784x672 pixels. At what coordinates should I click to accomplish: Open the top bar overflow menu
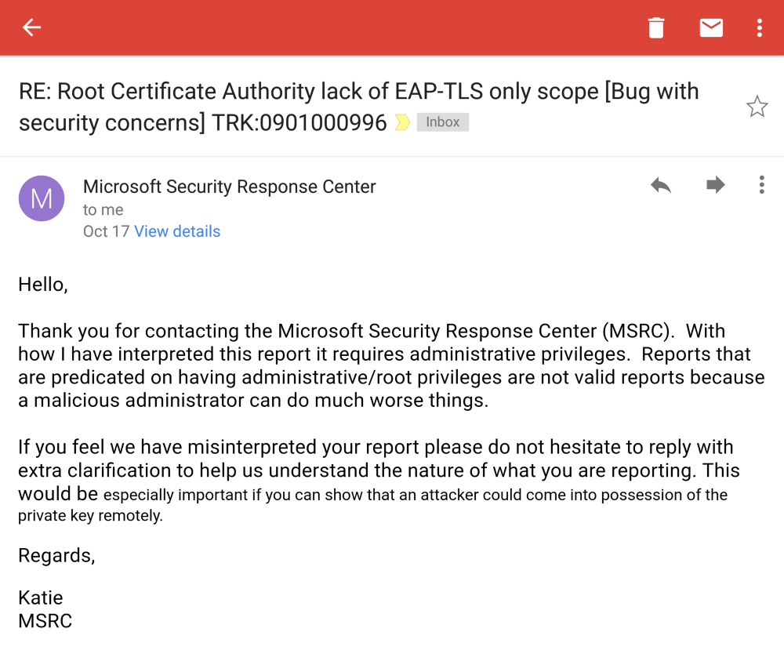(759, 28)
